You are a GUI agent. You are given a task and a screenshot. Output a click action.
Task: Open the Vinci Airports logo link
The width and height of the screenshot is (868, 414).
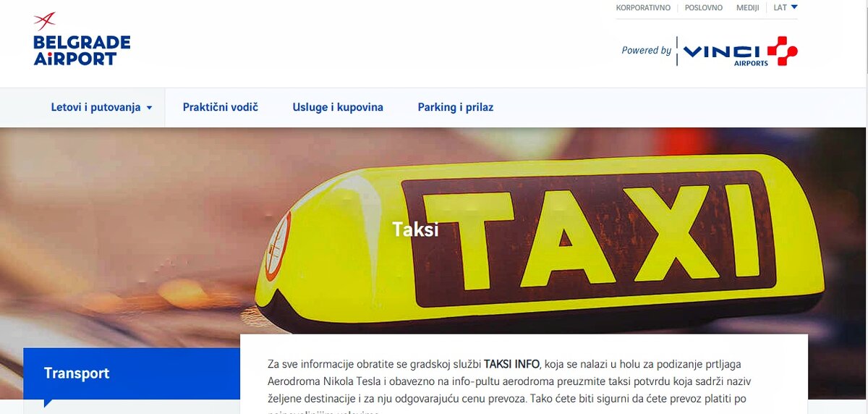pos(740,51)
